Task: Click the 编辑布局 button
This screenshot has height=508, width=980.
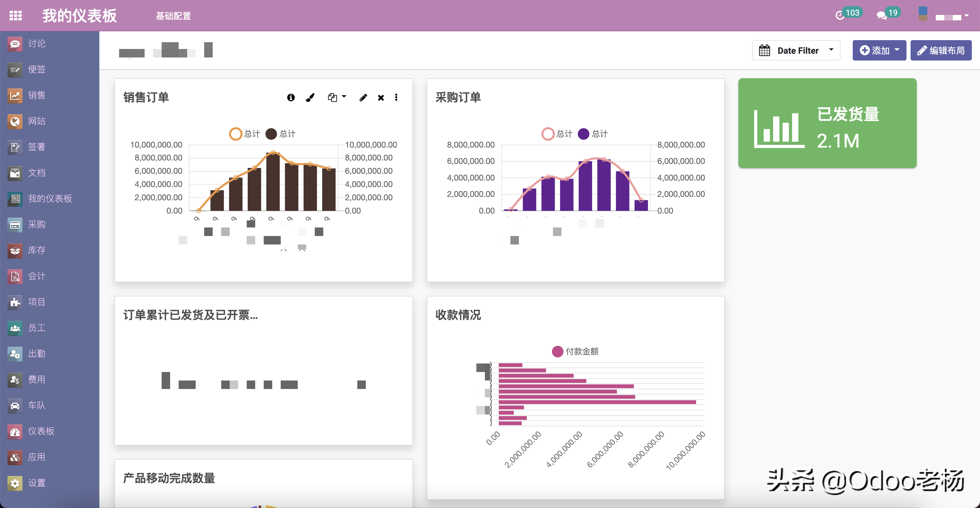Action: point(941,51)
